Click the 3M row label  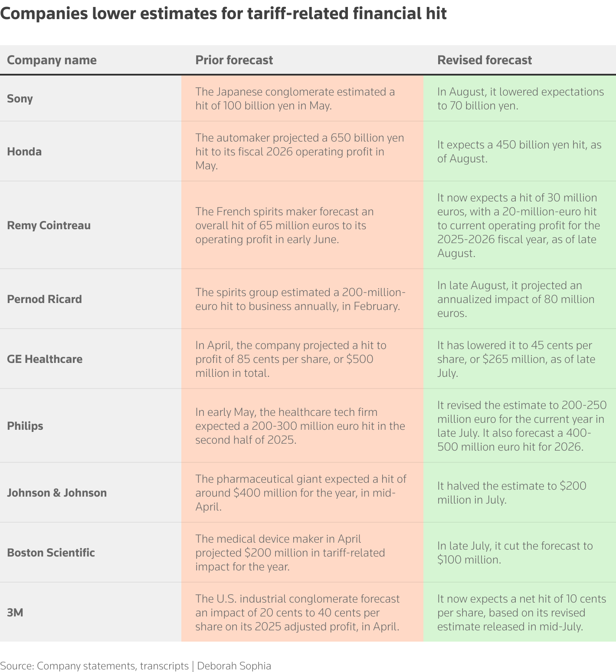pyautogui.click(x=15, y=613)
